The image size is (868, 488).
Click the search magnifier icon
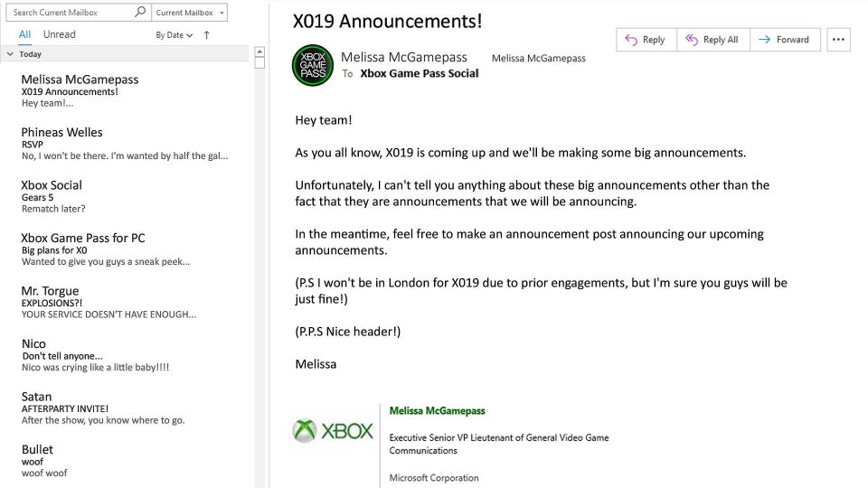point(140,13)
